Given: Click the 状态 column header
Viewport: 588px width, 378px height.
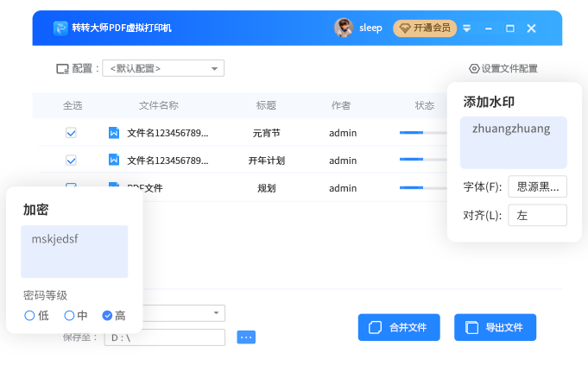Looking at the screenshot, I should click(425, 105).
